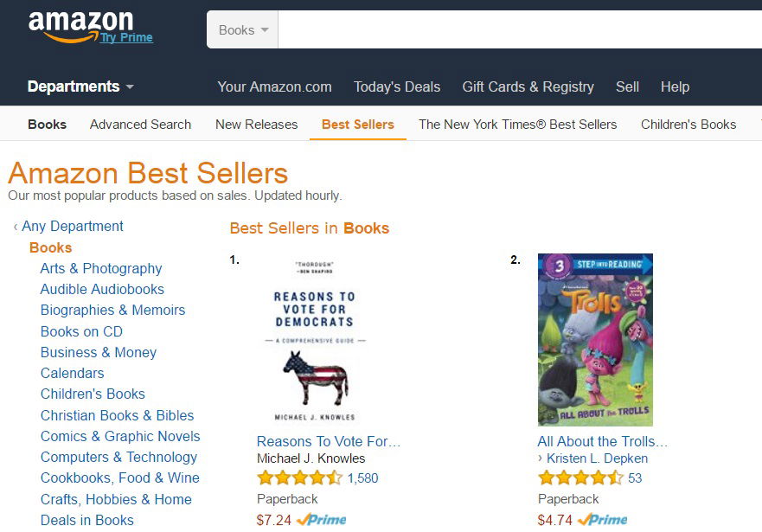Go to Gift Cards & Registry
The image size is (762, 532).
coord(528,87)
